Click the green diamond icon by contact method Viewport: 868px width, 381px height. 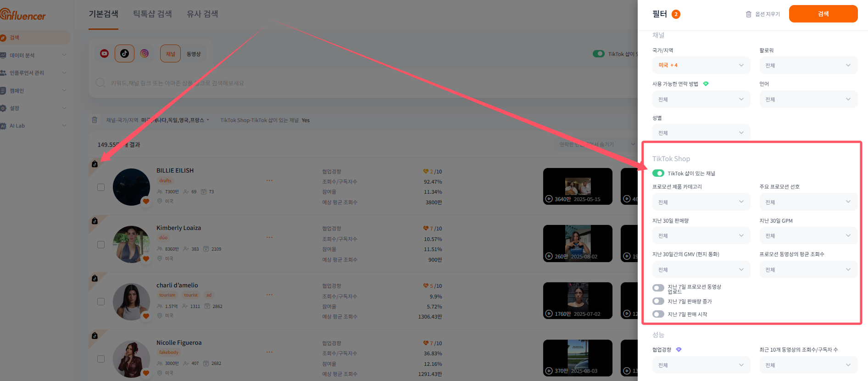coord(706,84)
